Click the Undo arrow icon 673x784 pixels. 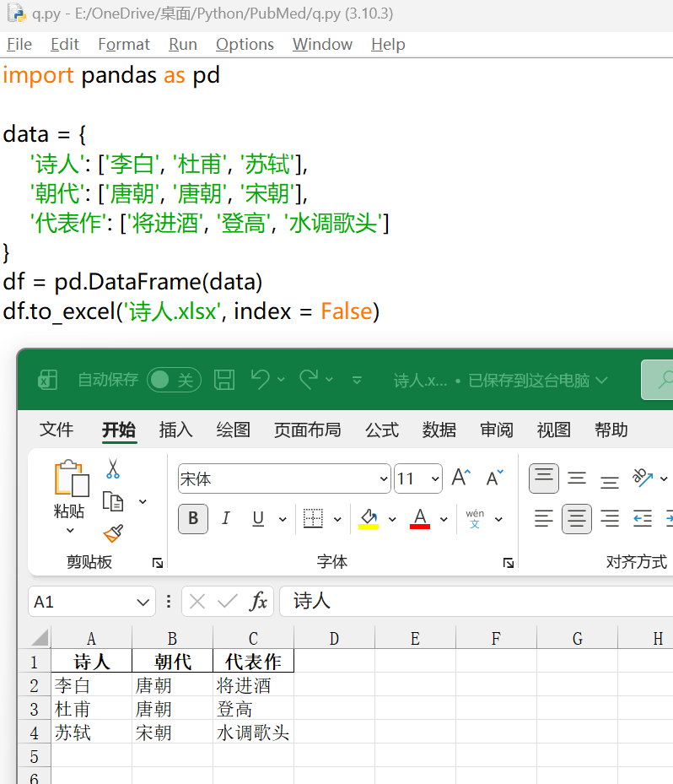click(x=261, y=380)
